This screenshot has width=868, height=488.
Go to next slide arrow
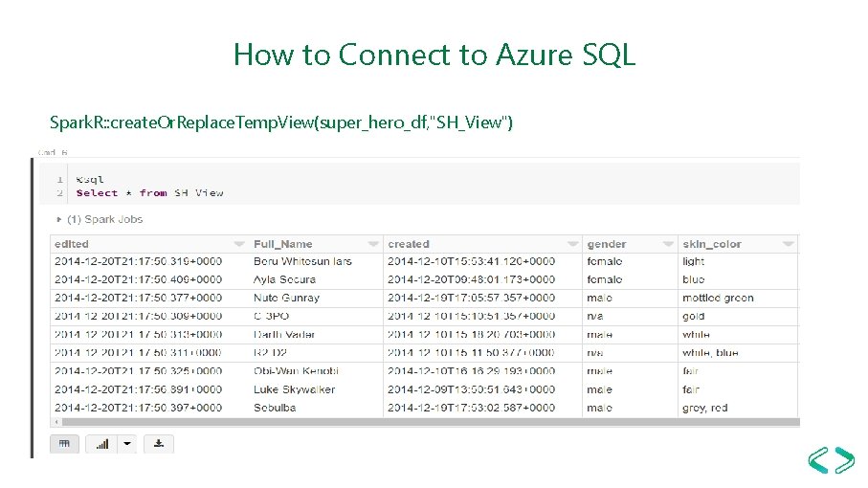coord(844,460)
